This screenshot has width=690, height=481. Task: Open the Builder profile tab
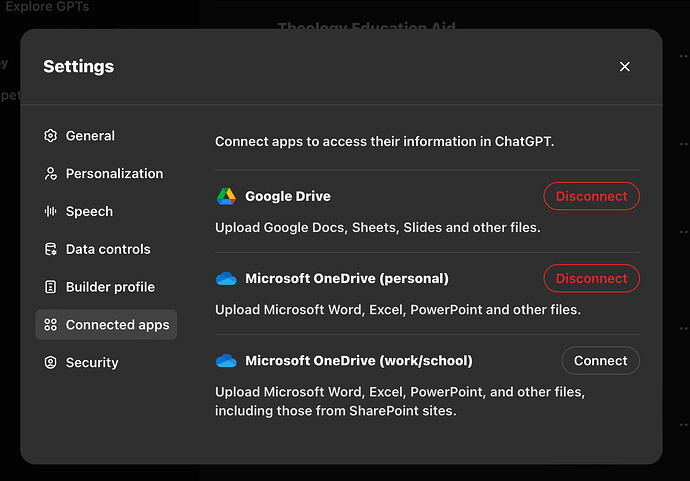point(106,287)
